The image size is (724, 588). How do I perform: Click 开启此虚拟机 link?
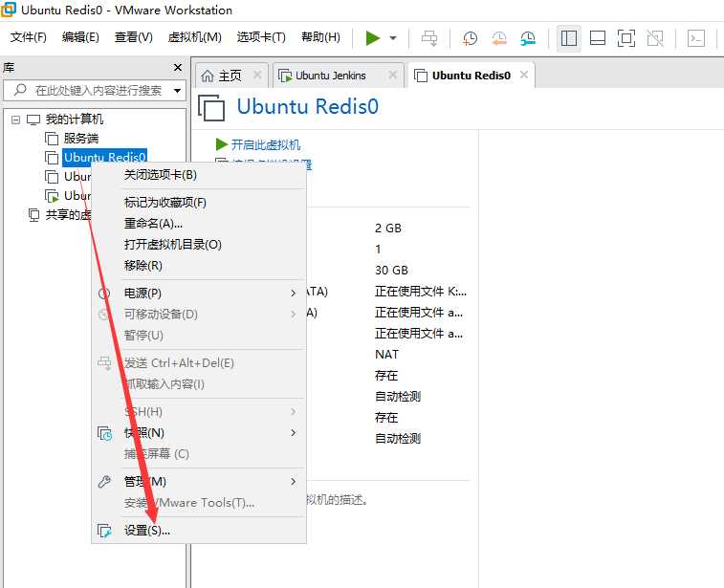[x=266, y=145]
